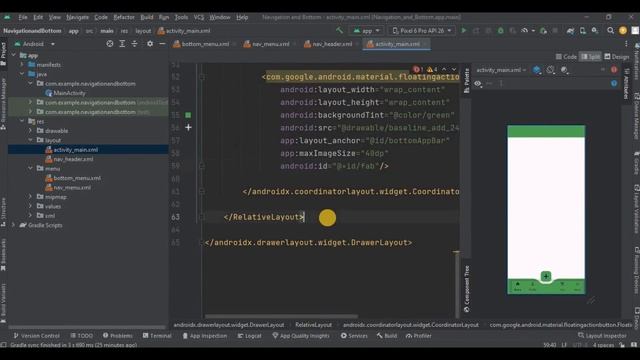Open the Terminal tool window

[x=157, y=336]
